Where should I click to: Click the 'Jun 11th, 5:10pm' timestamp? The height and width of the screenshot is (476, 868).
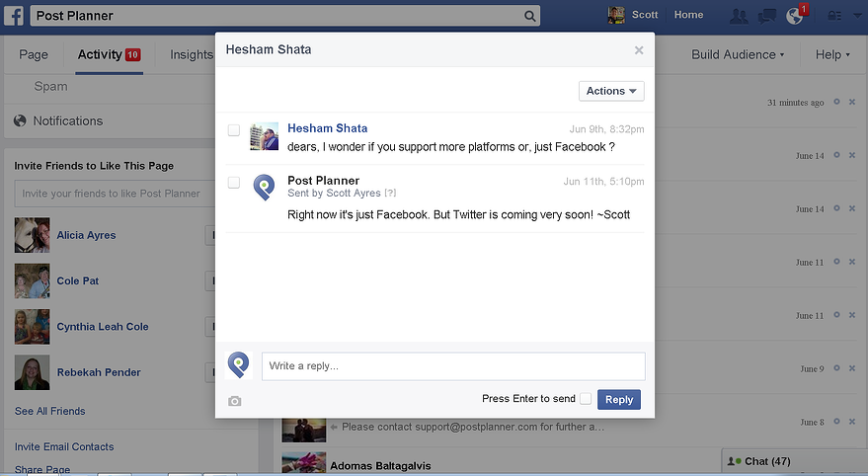tap(604, 182)
